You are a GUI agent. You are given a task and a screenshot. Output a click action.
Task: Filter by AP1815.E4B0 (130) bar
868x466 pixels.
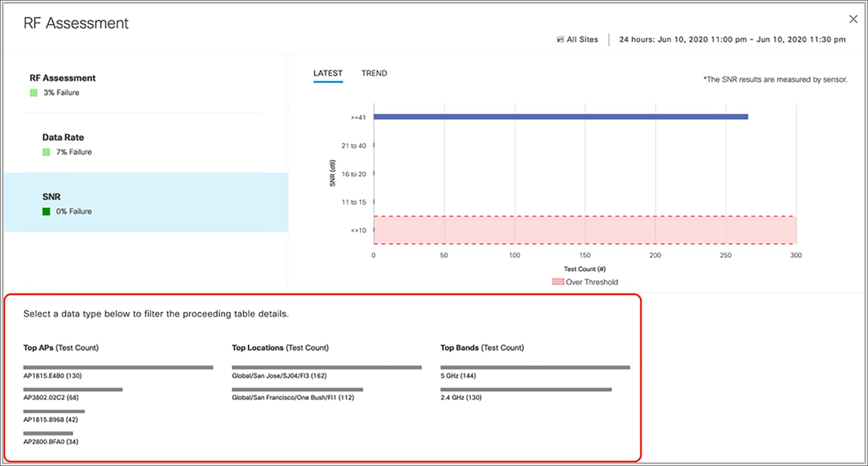[x=118, y=368]
